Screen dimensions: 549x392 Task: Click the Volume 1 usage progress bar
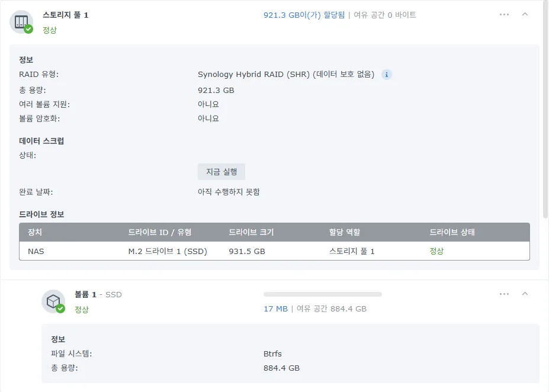click(x=322, y=294)
